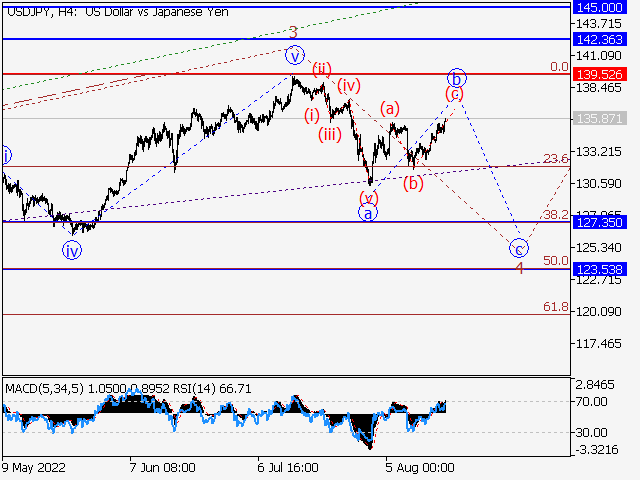Viewport: 640px width, 480px height.
Task: Click the red (b) wave label
Action: 413,183
